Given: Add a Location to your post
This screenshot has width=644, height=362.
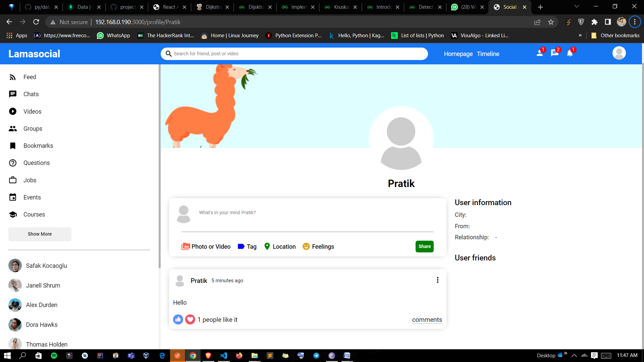Looking at the screenshot, I should (x=279, y=246).
